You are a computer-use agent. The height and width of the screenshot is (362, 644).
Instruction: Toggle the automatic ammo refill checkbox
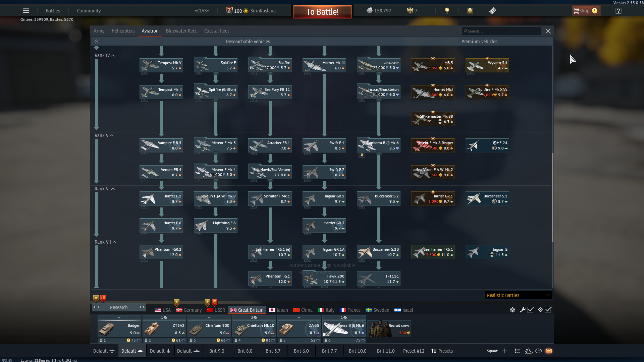[548, 310]
